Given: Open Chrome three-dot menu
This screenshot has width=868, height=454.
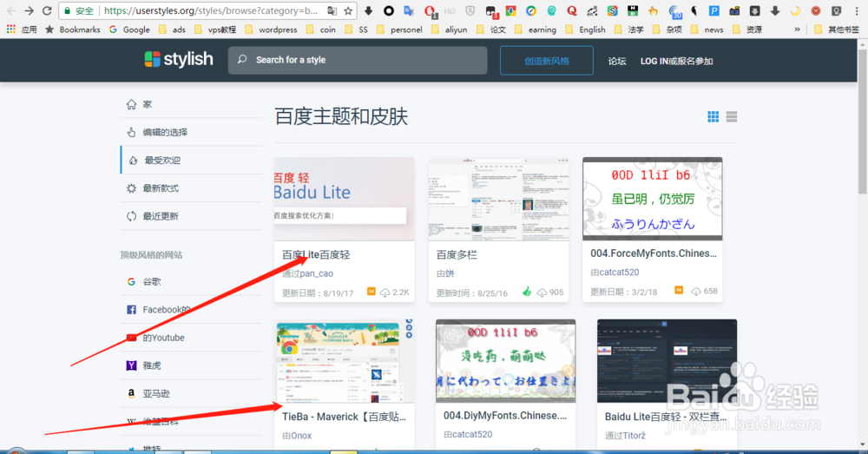Looking at the screenshot, I should 857,10.
